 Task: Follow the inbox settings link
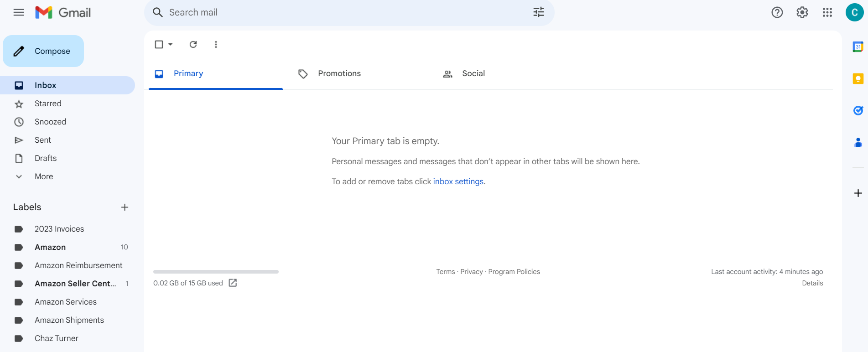click(458, 181)
